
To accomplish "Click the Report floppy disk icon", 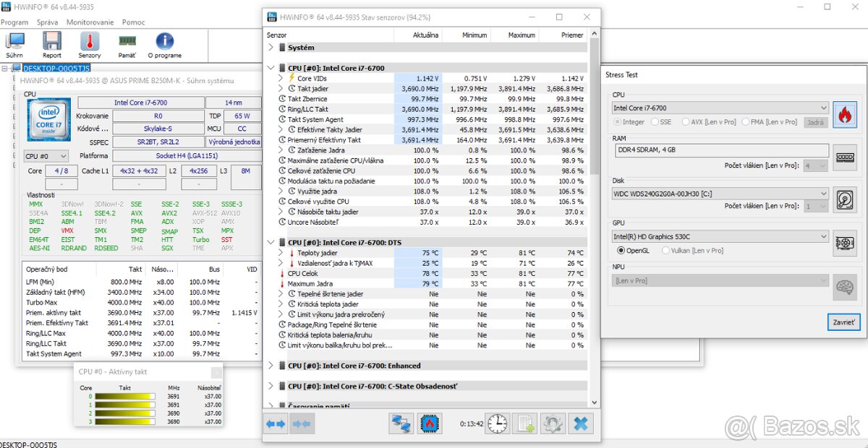I will click(52, 46).
